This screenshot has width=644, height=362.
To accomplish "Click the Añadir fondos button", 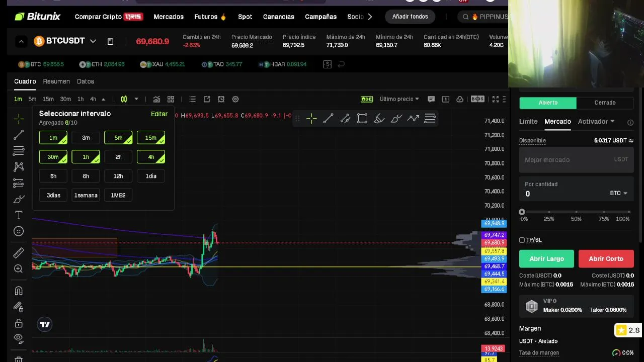I will (410, 17).
